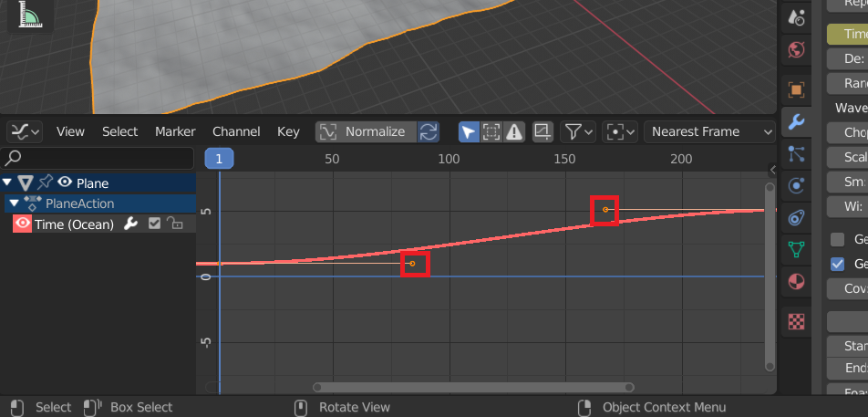Toggle Only Show Errors warning icon
The width and height of the screenshot is (868, 417).
[514, 131]
